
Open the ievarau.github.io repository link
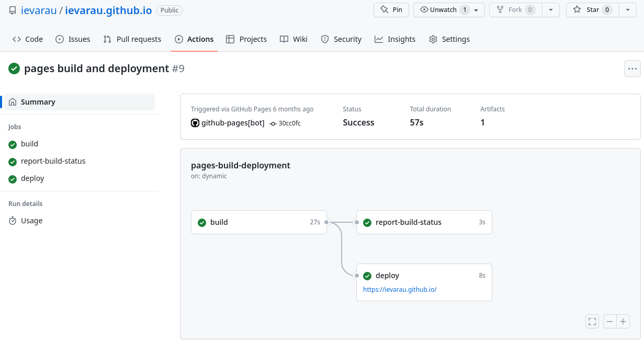coord(108,10)
